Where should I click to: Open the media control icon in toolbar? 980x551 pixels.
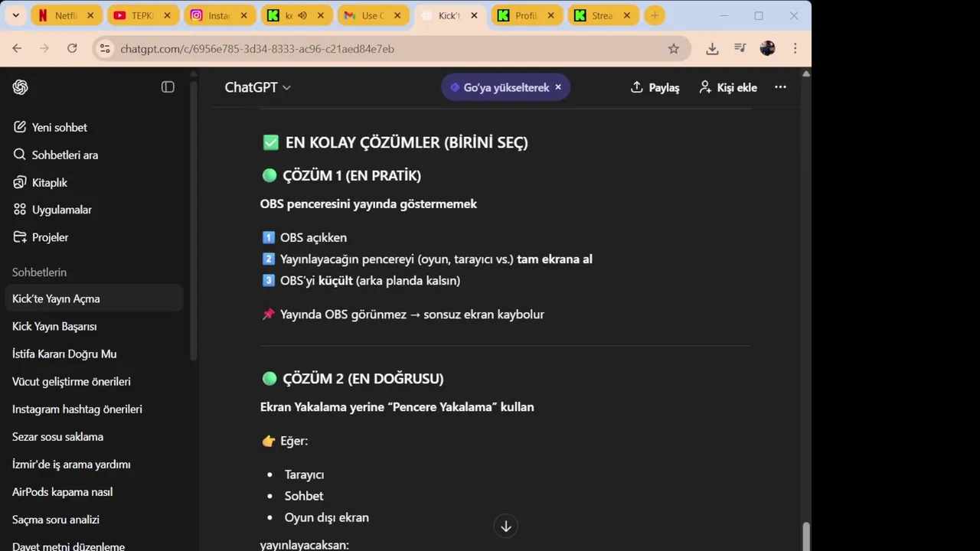click(x=740, y=48)
